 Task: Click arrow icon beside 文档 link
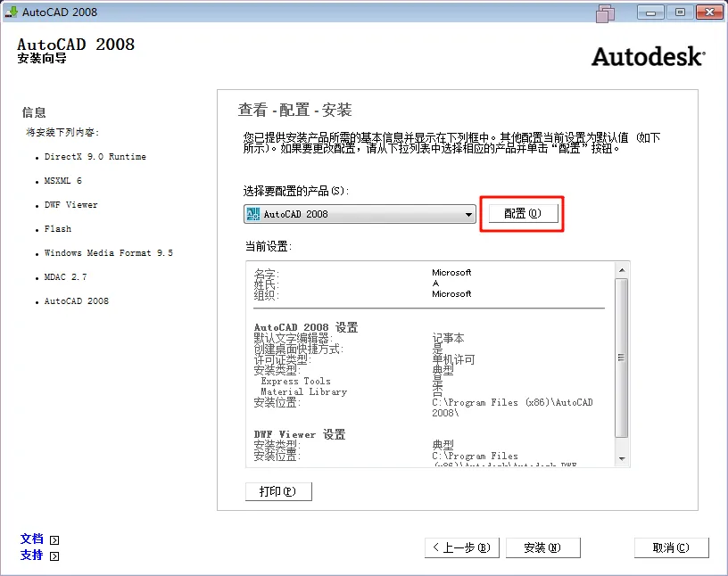click(x=54, y=540)
